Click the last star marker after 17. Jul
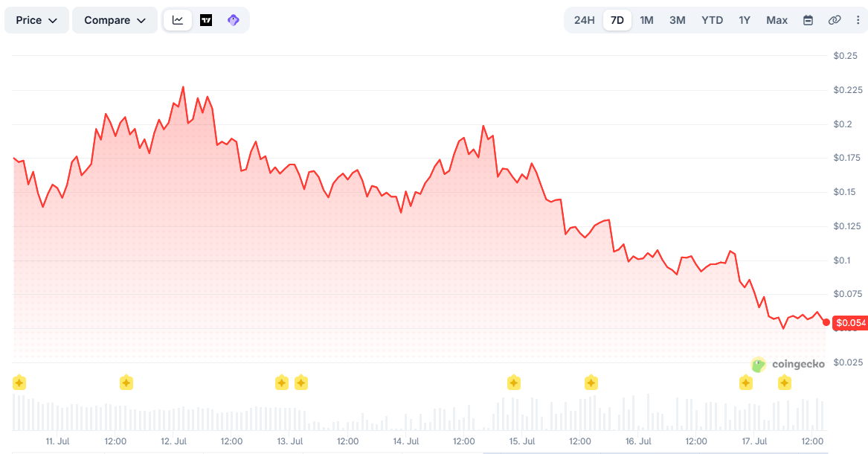This screenshot has width=868, height=454. click(x=785, y=383)
